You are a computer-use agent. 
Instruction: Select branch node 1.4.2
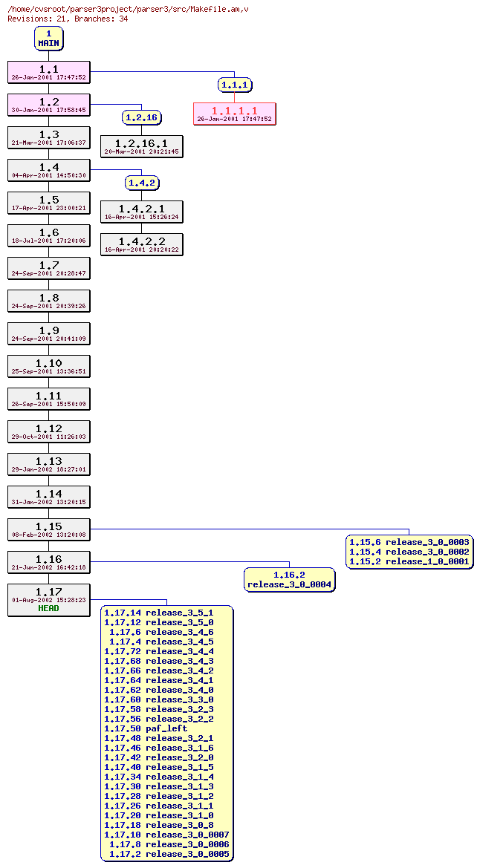pos(141,183)
